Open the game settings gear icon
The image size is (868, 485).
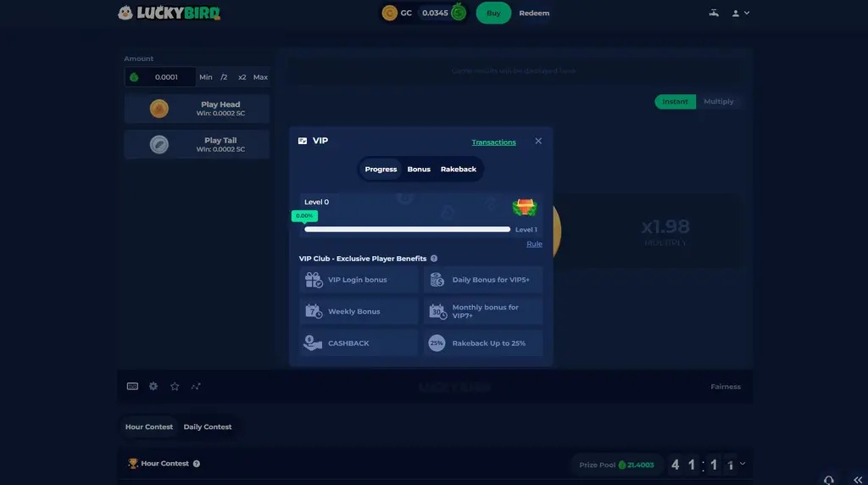click(x=153, y=387)
